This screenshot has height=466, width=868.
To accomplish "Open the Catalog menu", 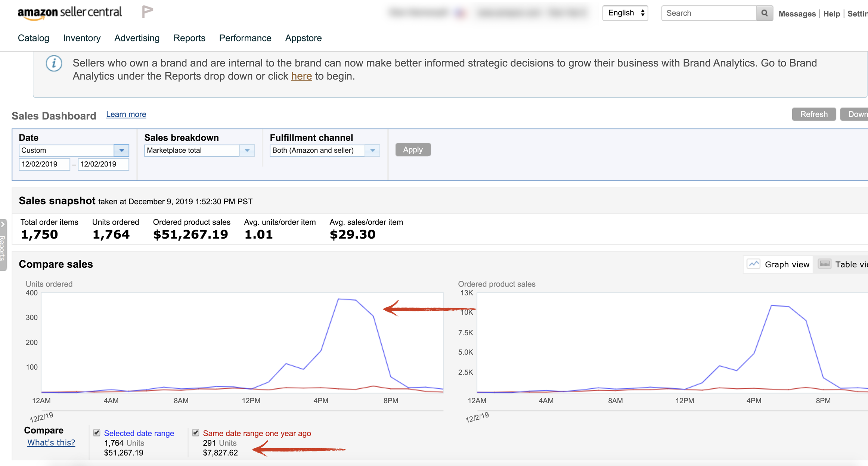I will [x=34, y=38].
